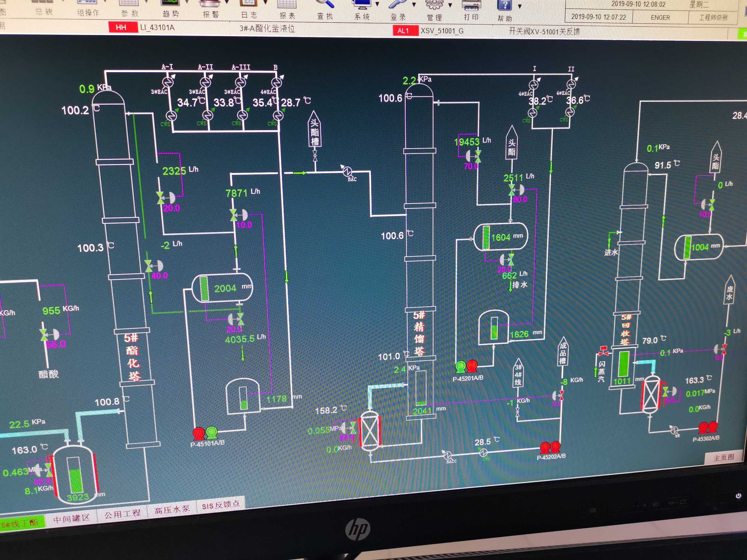Click the 主页图 button

[x=723, y=458]
